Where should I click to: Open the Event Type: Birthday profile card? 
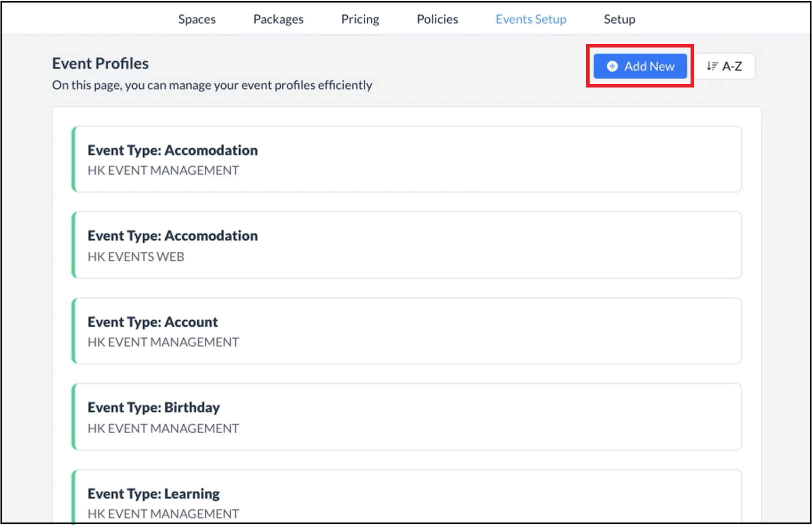pos(407,416)
